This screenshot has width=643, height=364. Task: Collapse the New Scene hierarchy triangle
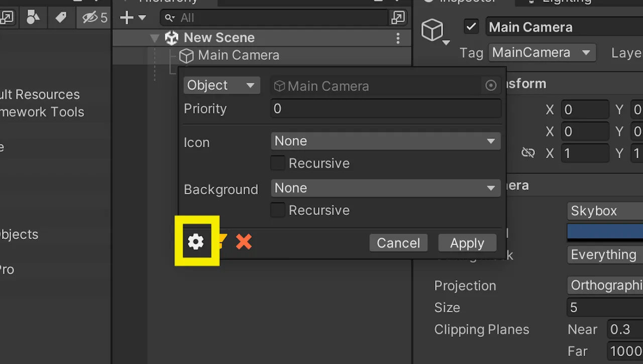point(155,38)
